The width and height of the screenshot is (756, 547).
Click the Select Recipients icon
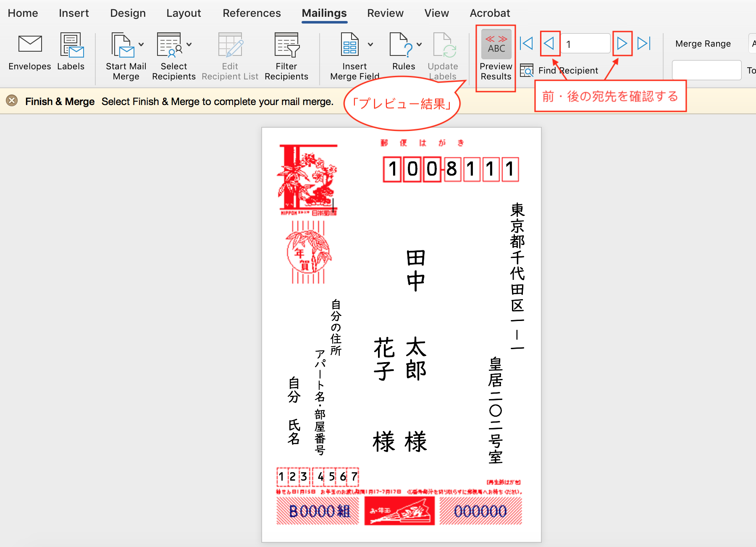[170, 45]
